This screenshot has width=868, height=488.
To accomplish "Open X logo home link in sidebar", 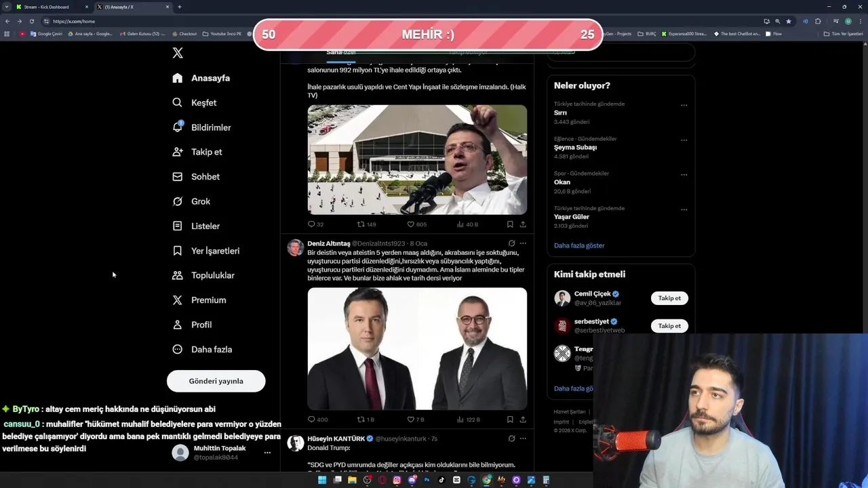I will [178, 53].
